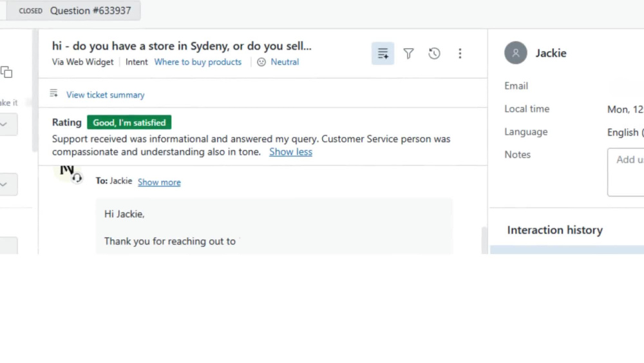Screen dimensions: 644x363
Task: Click the conversation pane vertical scrollbar
Action: 484,240
